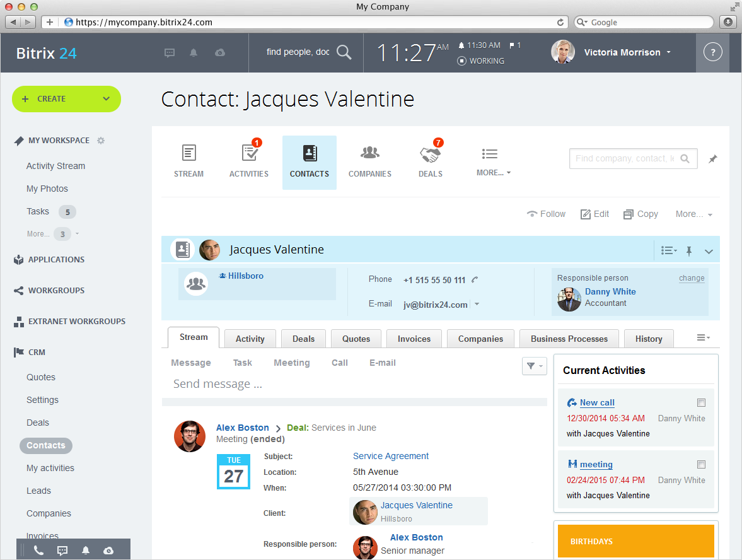Open More... actions dropdown near Copy
The image size is (742, 560).
tap(693, 214)
